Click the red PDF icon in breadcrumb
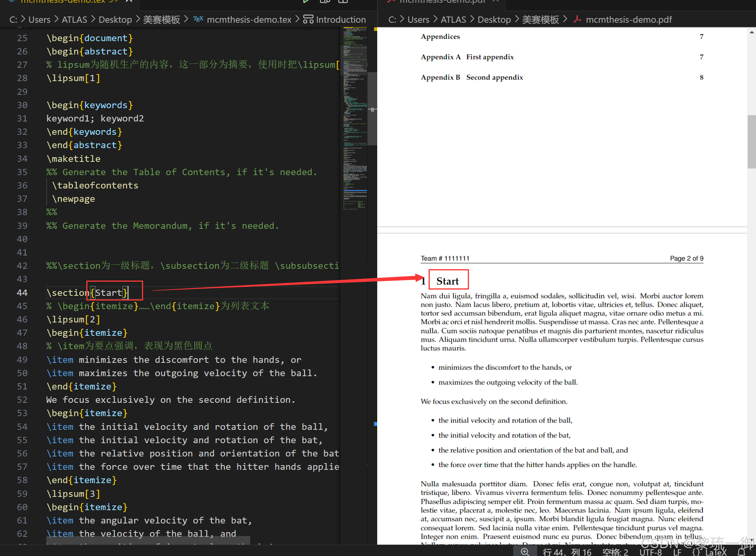Viewport: 756px width, 556px height. pos(577,19)
